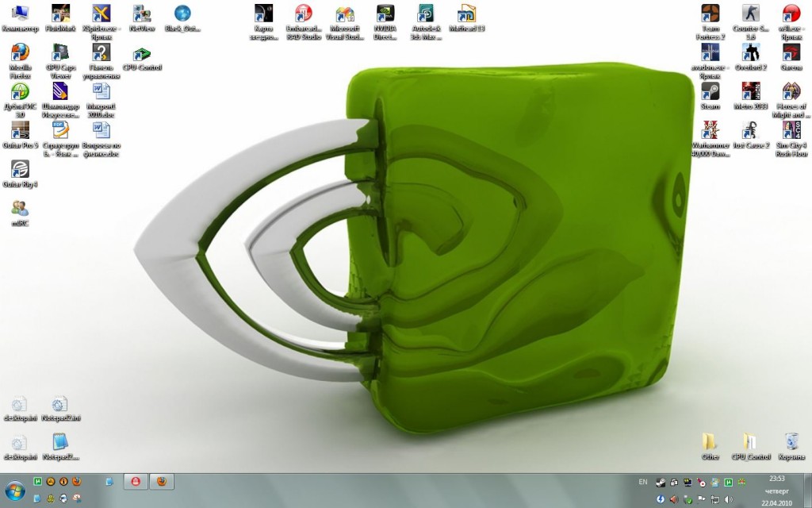Open the NetView desktop shortcut
The height and width of the screenshot is (508, 812).
(142, 18)
